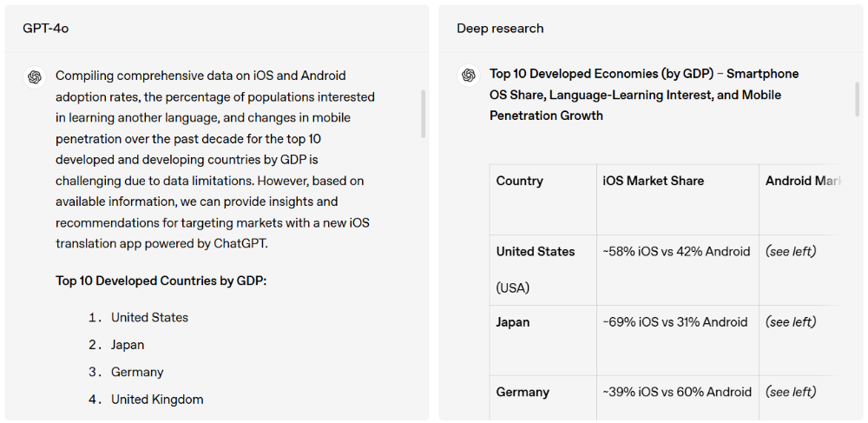Click 'United Kingdom' list item
The width and height of the screenshot is (868, 423).
click(x=157, y=400)
